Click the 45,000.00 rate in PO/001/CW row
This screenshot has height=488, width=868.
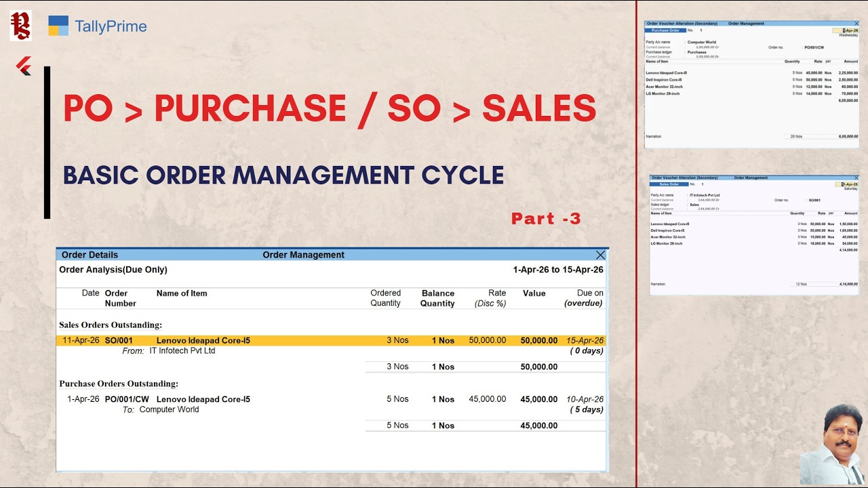[x=488, y=399]
